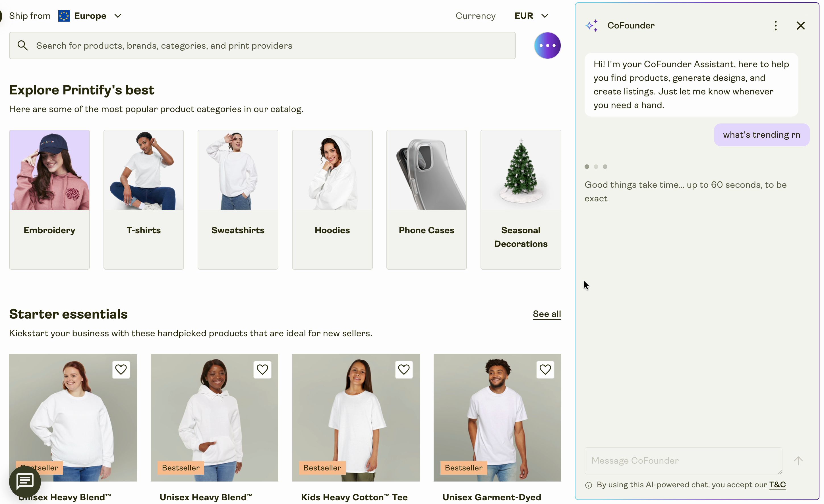Click the search magnifier icon
Screen dimensions: 824x504
22,46
